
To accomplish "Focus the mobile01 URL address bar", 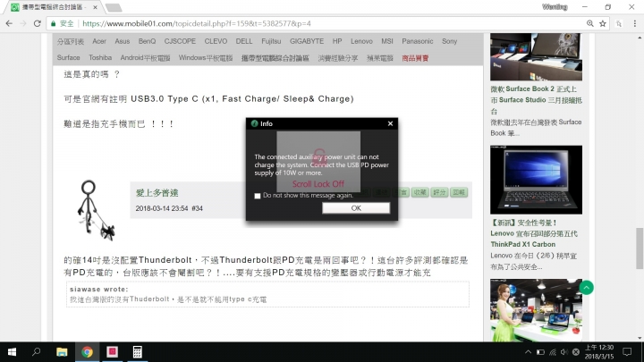I will click(x=196, y=23).
